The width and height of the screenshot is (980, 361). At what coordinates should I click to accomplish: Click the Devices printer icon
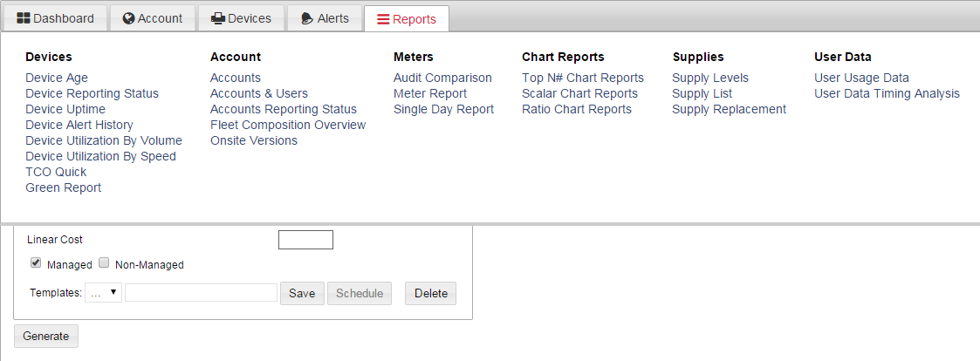[218, 18]
